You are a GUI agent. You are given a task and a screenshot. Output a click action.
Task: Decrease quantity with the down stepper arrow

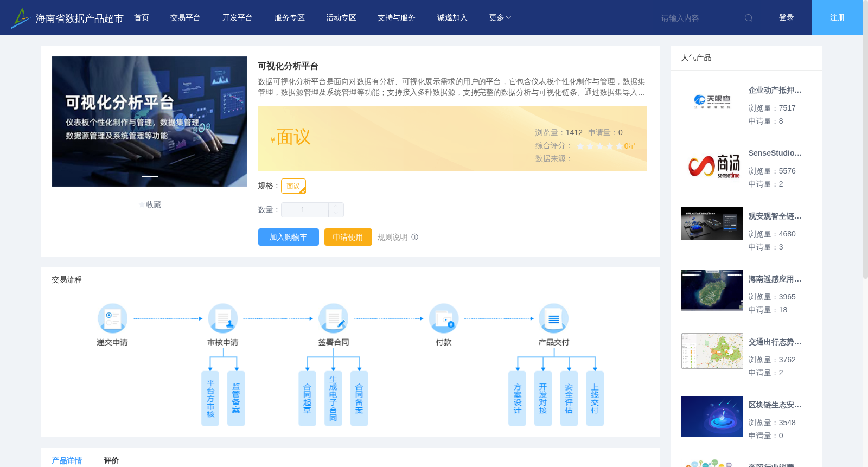(x=336, y=214)
